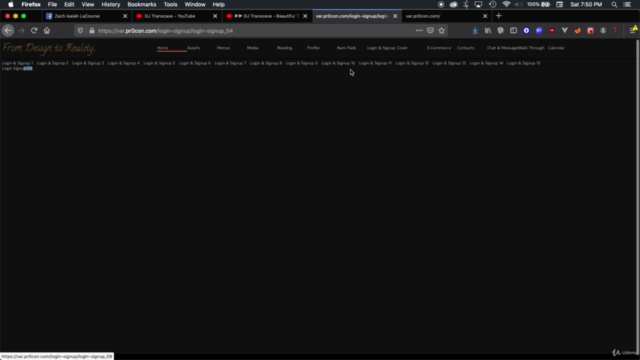
Task: Open the Login & Signup 15 sub-link
Action: pos(524,63)
